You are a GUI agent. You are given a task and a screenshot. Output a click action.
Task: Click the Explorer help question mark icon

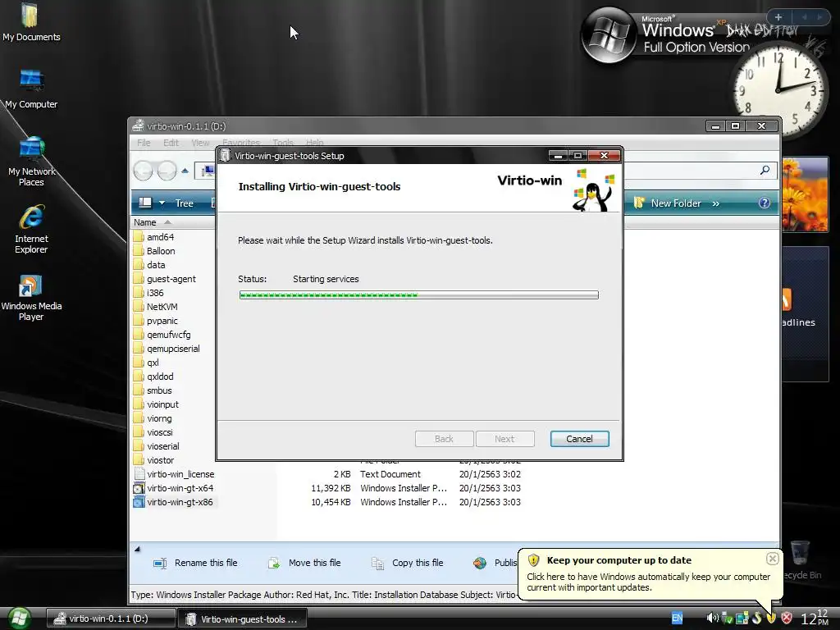(x=765, y=203)
